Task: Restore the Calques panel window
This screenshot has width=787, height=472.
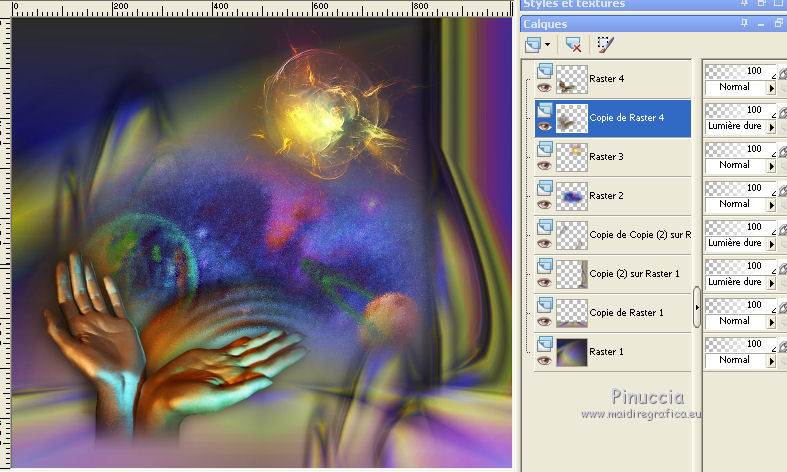Action: click(778, 23)
